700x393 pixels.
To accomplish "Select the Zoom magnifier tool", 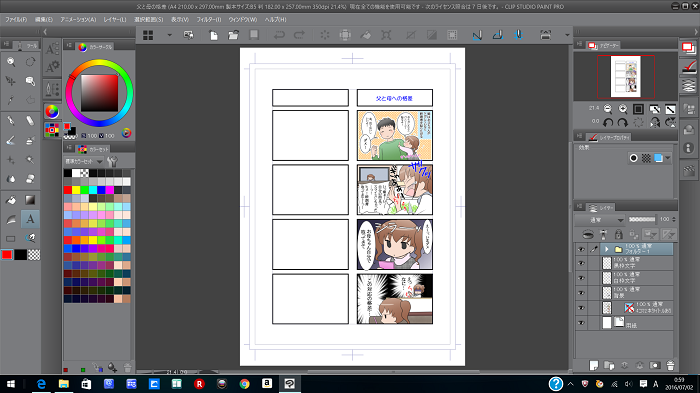I will point(11,62).
